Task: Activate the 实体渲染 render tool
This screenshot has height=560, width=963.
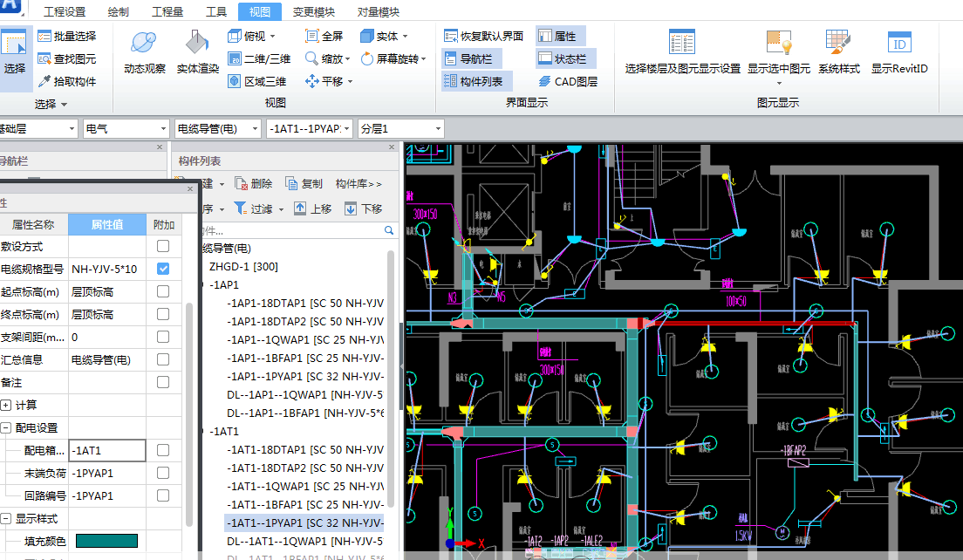Action: click(x=197, y=43)
